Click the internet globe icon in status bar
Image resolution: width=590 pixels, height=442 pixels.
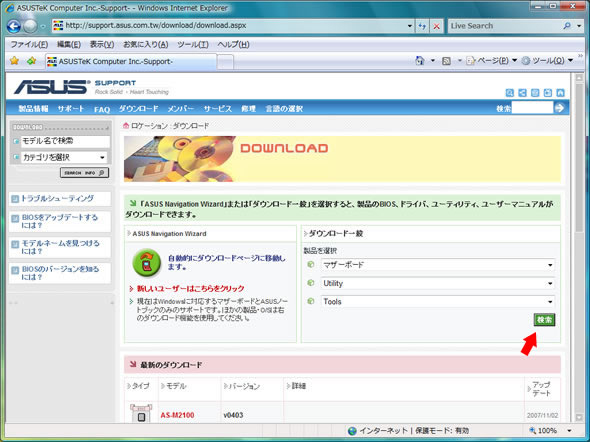pos(352,431)
